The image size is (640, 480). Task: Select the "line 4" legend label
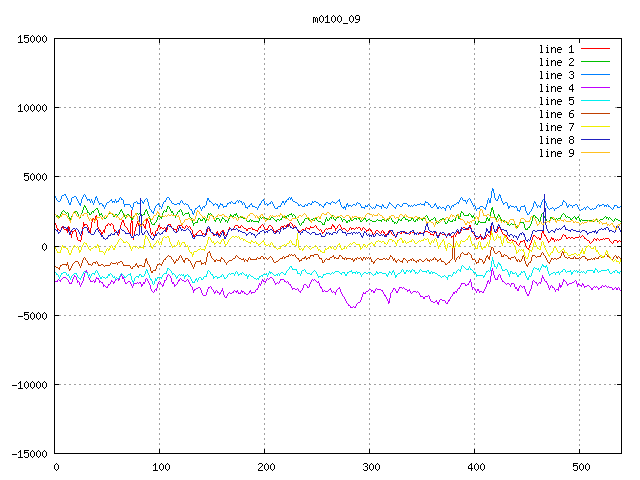point(556,88)
